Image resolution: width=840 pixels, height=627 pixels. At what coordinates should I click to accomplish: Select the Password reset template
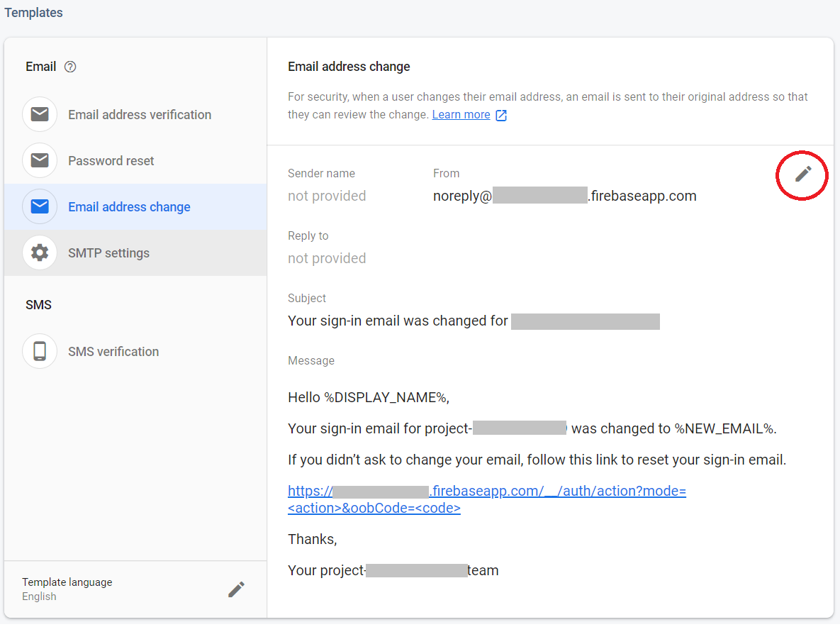tap(111, 161)
